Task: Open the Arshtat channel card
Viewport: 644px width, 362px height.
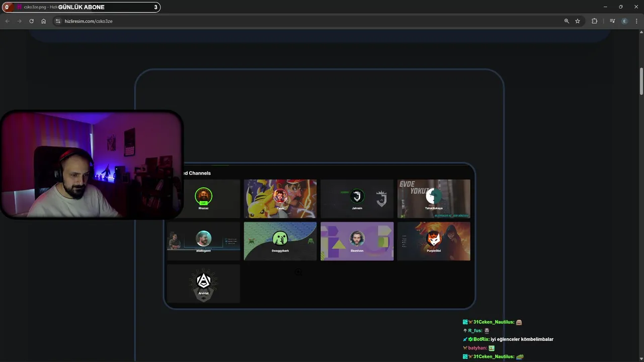Action: [203, 284]
